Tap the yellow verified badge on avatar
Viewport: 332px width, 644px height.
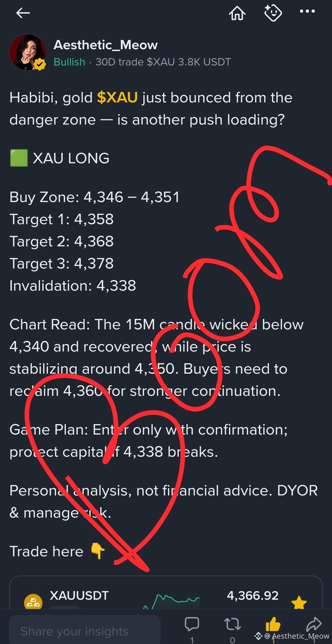coord(39,64)
